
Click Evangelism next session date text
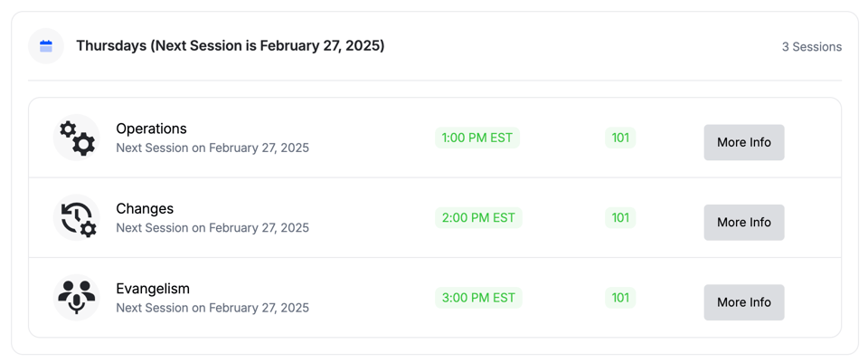(x=212, y=308)
